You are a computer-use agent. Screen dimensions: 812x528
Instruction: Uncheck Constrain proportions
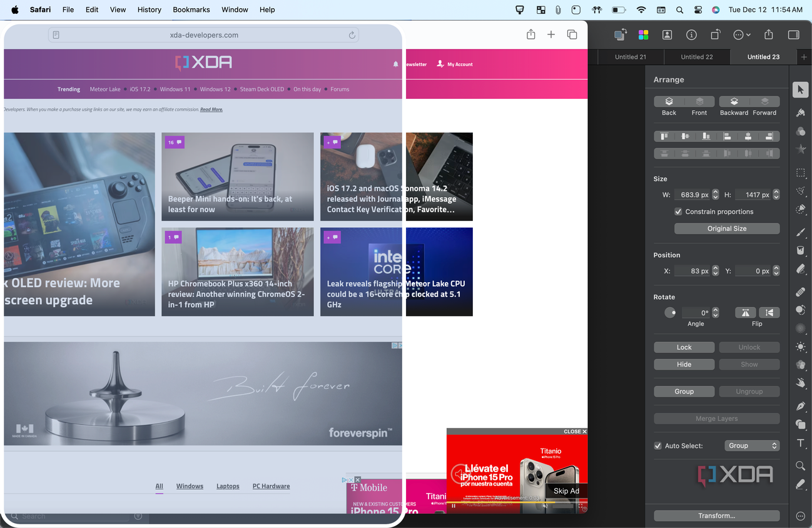click(678, 211)
